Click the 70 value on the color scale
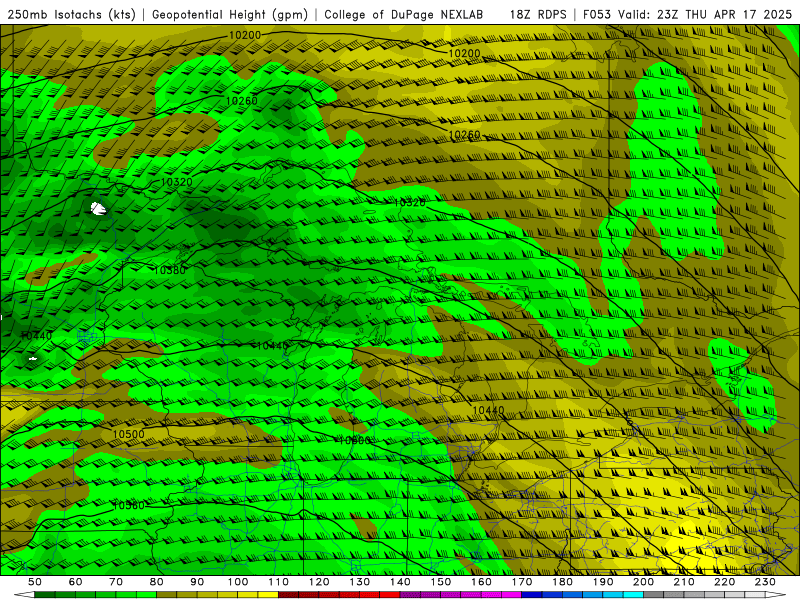The height and width of the screenshot is (600, 800). [x=116, y=582]
